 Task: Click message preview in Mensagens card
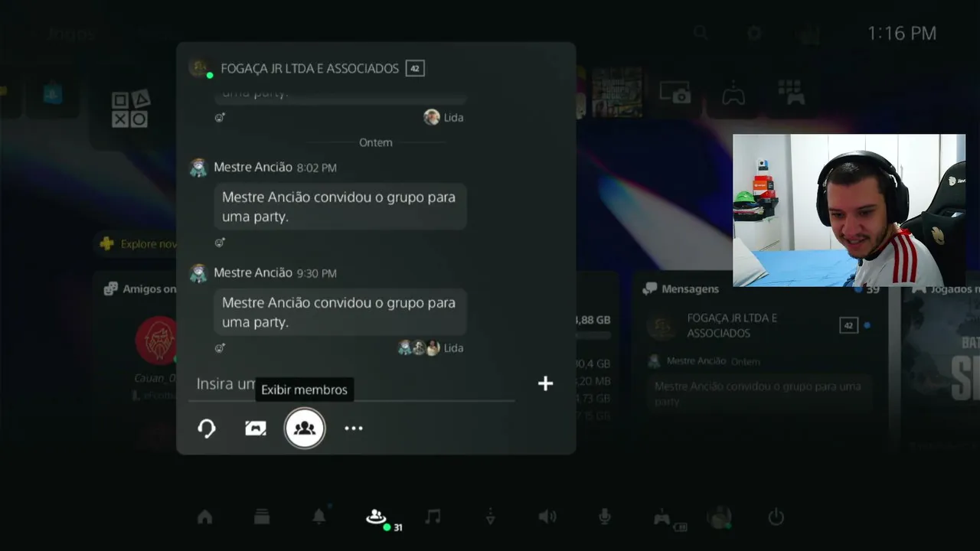click(x=758, y=393)
